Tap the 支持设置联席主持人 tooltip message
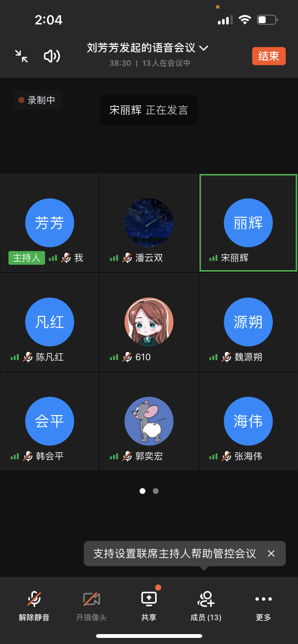298x644 pixels. click(175, 554)
